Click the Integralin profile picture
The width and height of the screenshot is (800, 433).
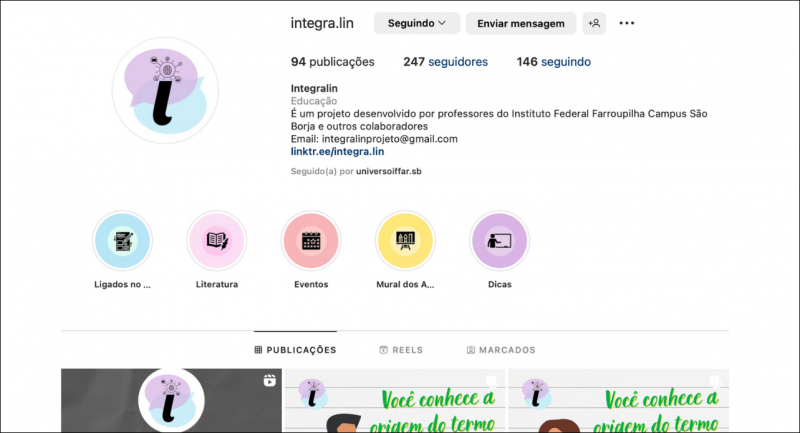click(x=165, y=92)
